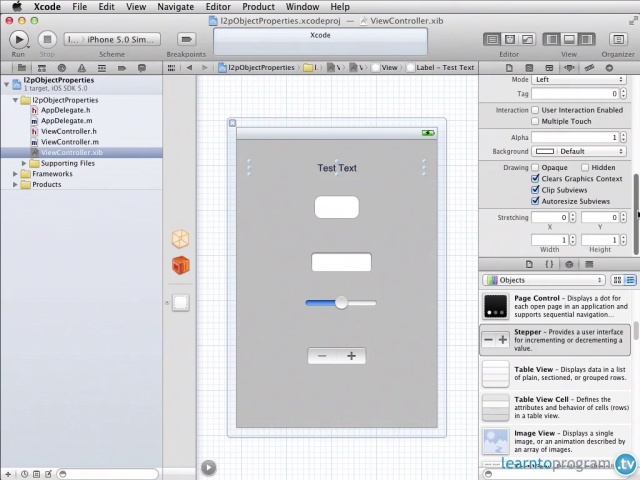The image size is (640, 480).
Task: Uncheck Clears Graphics Context
Action: coord(535,178)
